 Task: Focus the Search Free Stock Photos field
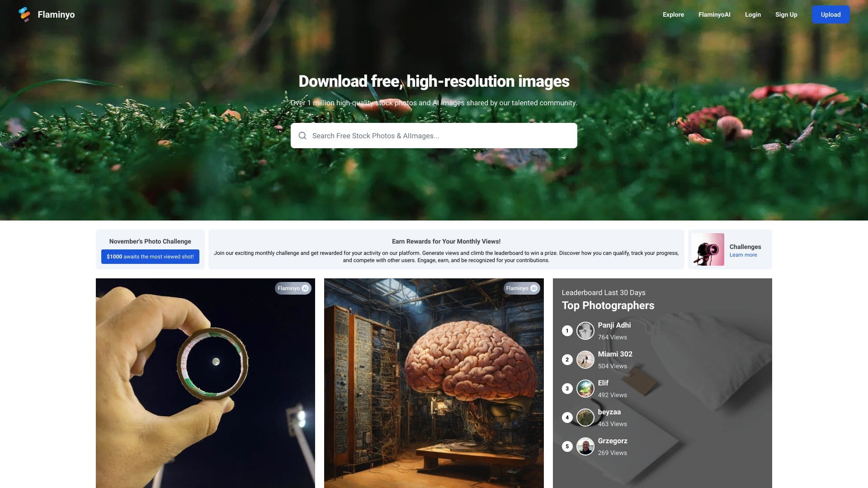(x=434, y=136)
